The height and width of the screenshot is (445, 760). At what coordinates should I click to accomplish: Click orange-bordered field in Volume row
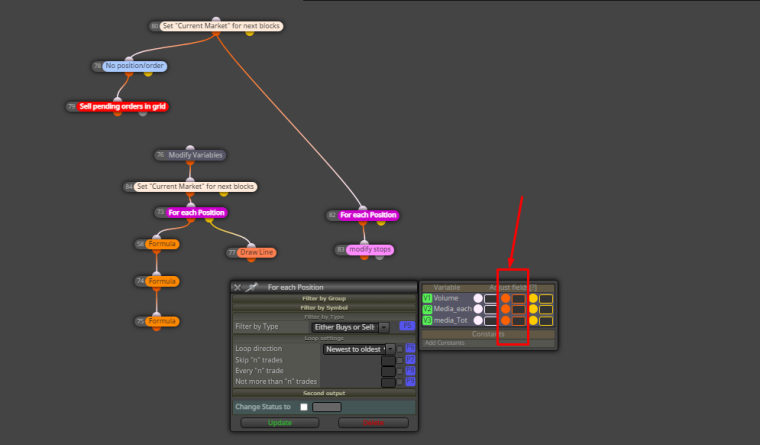pyautogui.click(x=519, y=299)
